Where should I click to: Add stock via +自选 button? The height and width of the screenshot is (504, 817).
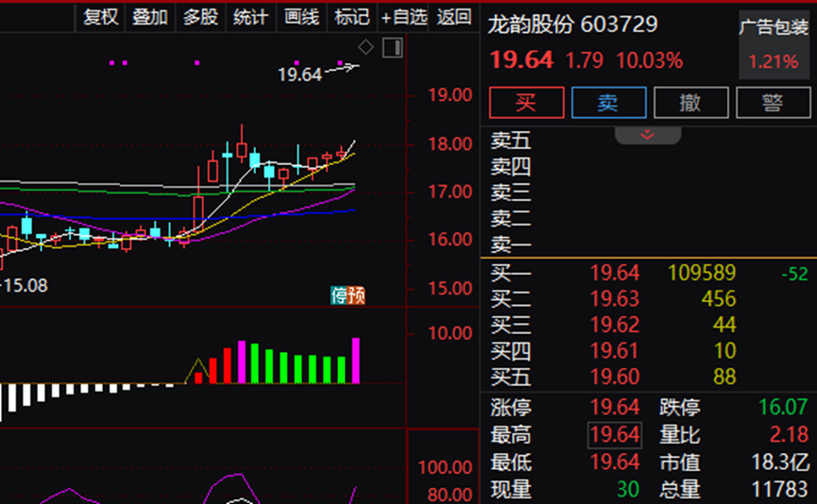[x=404, y=17]
